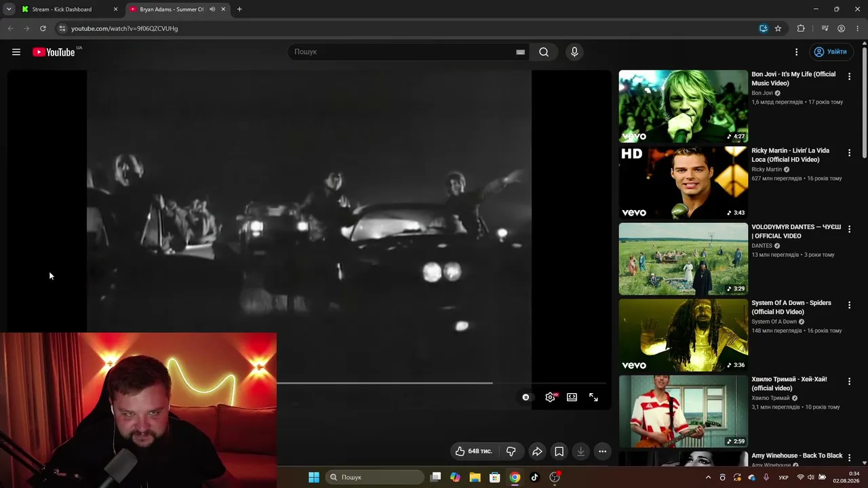Open options for VOLODYMYR DANTES video
The width and height of the screenshot is (868, 488).
(x=849, y=229)
